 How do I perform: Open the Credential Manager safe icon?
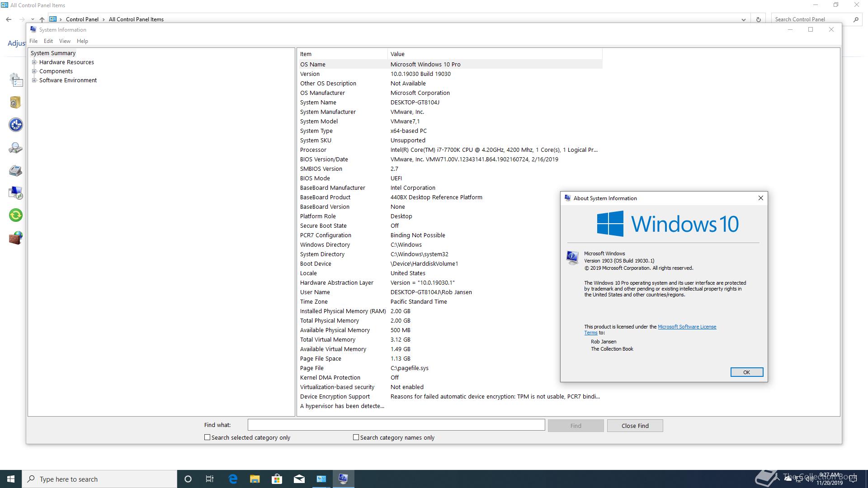16,103
